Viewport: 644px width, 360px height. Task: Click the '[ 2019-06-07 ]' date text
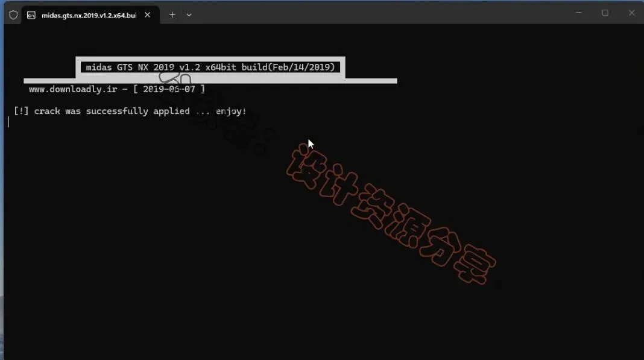[x=169, y=89]
